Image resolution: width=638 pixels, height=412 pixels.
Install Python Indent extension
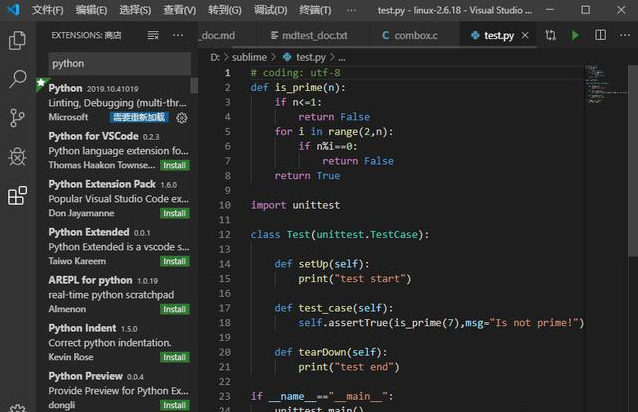pos(174,358)
